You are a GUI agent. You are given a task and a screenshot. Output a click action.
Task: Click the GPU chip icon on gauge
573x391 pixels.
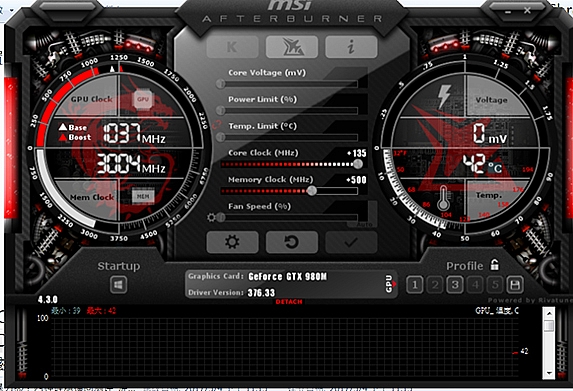143,99
